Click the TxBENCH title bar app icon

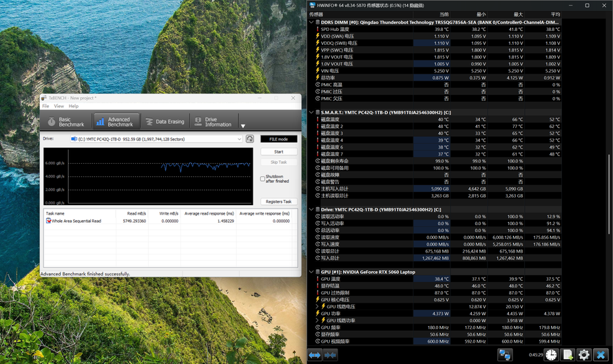(x=44, y=98)
